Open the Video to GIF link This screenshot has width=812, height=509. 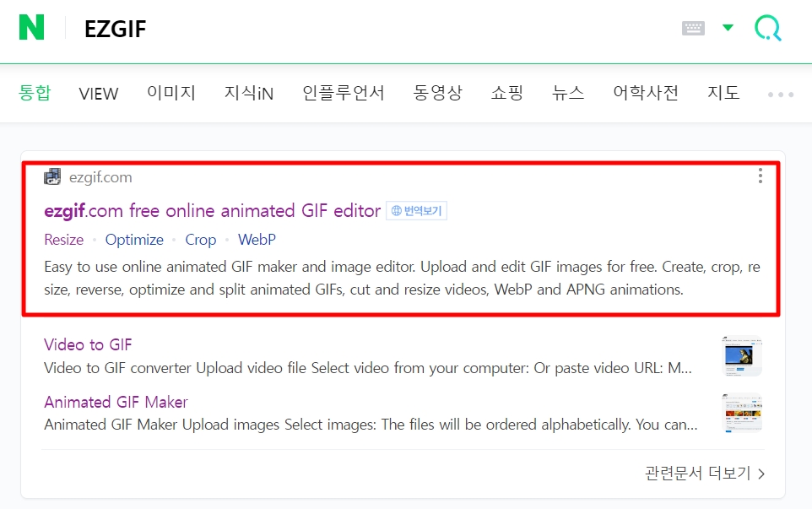[x=88, y=344]
